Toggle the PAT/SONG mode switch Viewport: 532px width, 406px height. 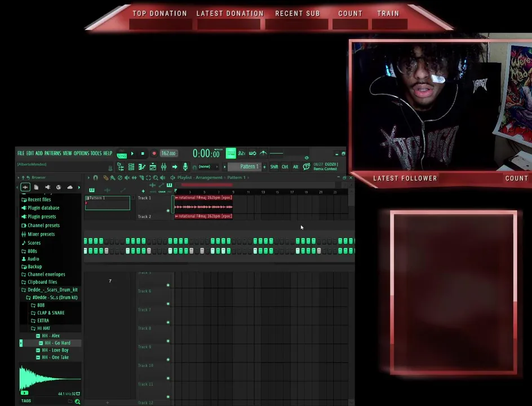[x=122, y=154]
